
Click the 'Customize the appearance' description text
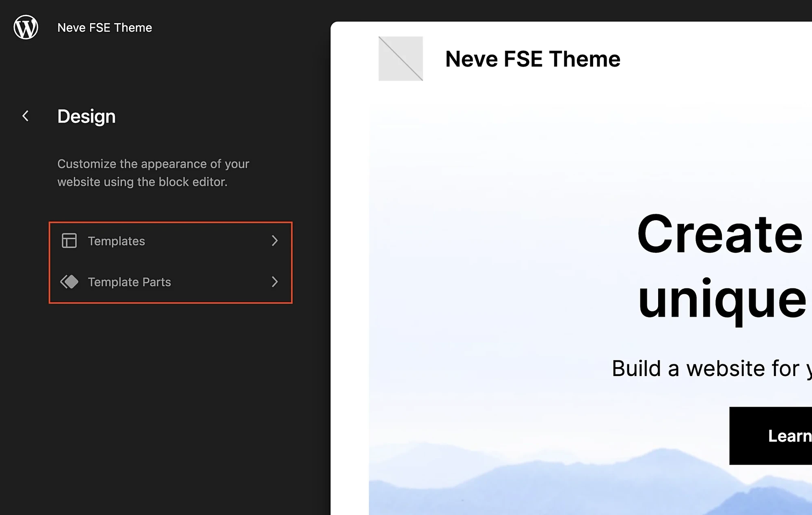(153, 173)
